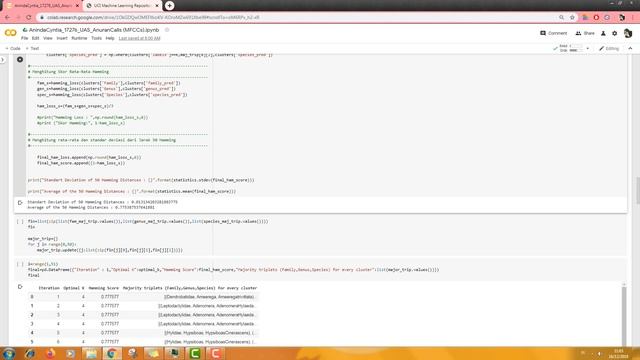The image size is (640, 360).
Task: Run the final=pd.DataFrame cell
Action: click(x=20, y=264)
